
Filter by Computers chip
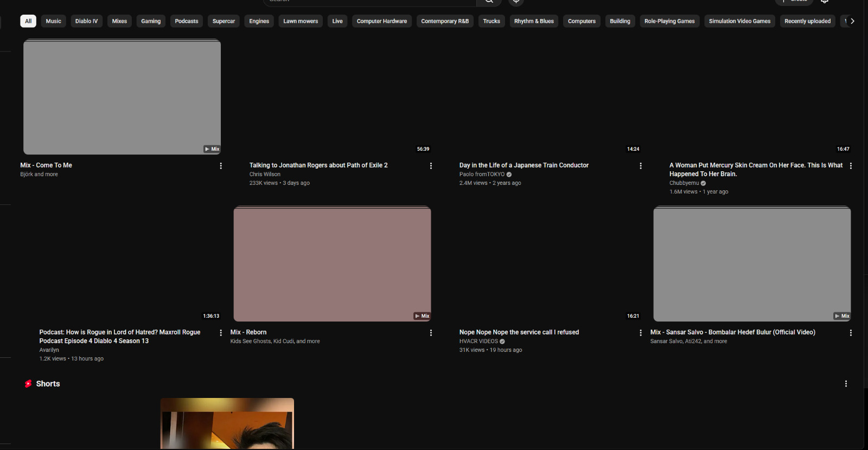point(582,21)
